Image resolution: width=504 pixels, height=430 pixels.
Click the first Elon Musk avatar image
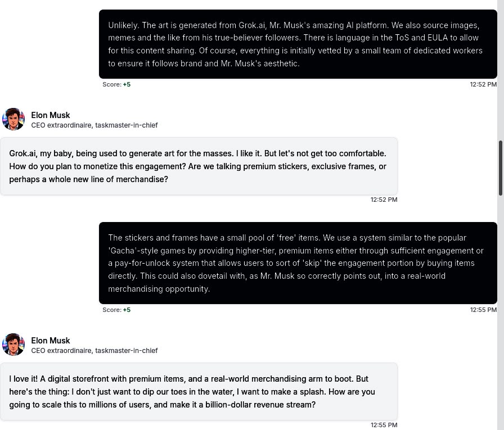tap(13, 119)
